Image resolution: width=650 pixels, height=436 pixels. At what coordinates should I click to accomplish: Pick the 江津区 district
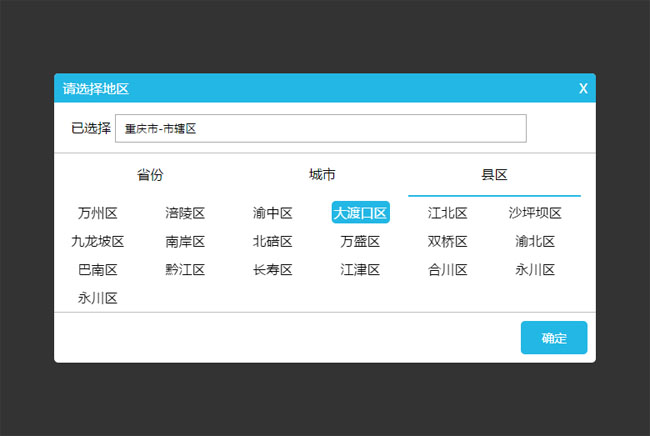[360, 269]
